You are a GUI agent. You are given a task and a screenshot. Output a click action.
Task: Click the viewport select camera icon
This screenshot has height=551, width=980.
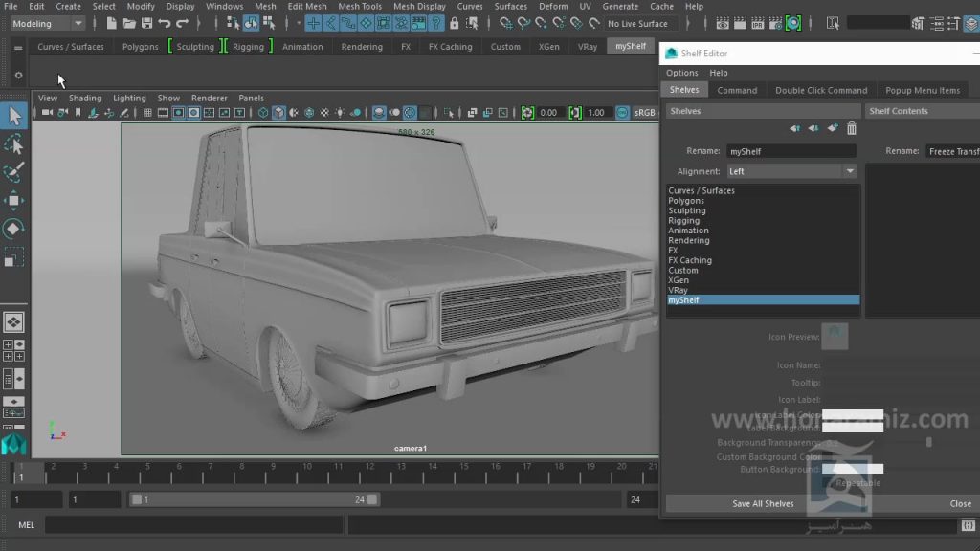point(47,113)
